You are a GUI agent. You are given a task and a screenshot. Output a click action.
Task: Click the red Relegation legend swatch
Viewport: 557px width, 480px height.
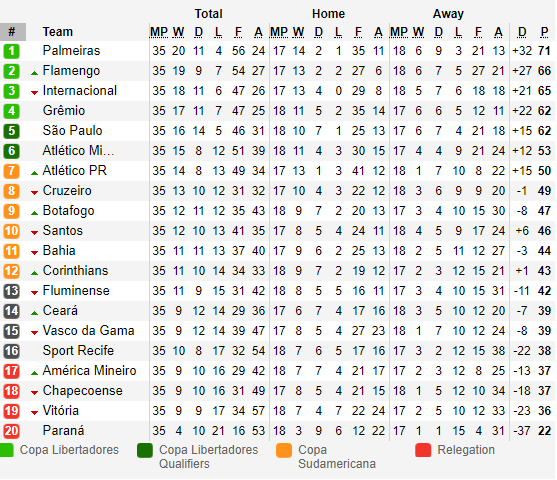(423, 450)
